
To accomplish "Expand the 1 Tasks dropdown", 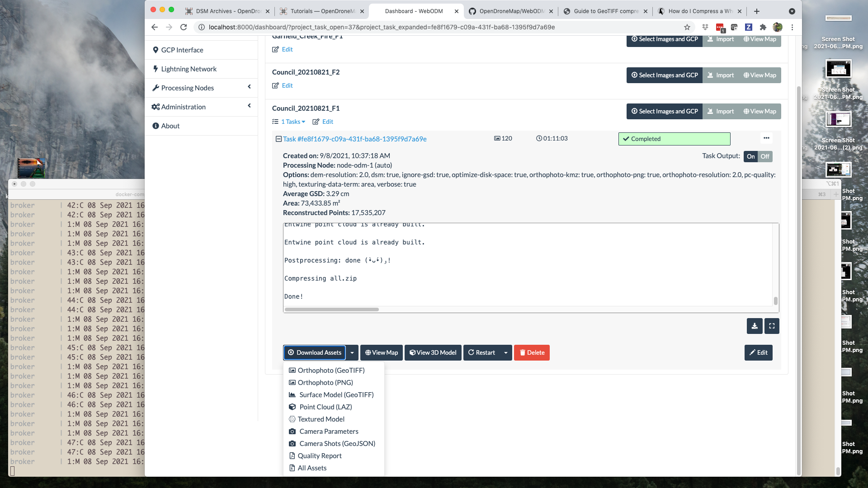I will click(x=292, y=122).
